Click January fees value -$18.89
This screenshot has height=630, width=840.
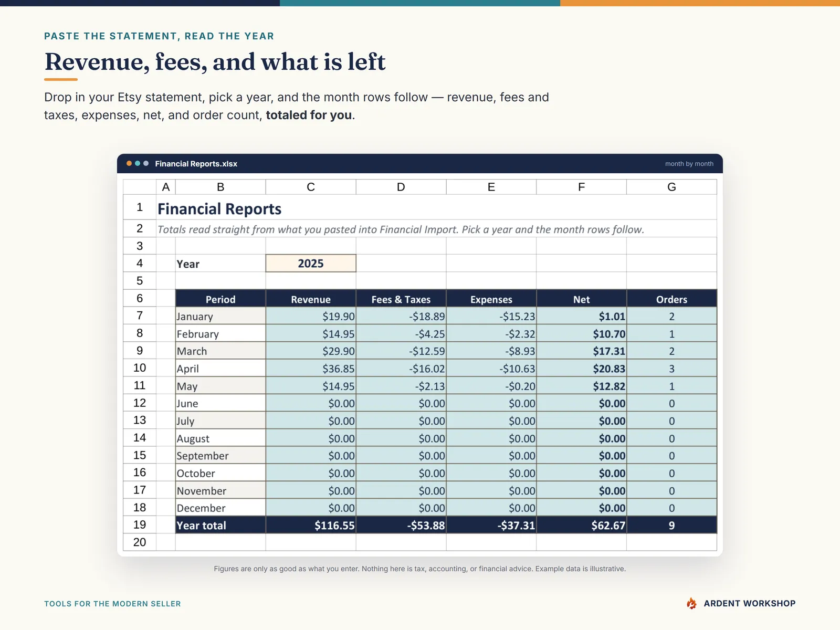[401, 316]
